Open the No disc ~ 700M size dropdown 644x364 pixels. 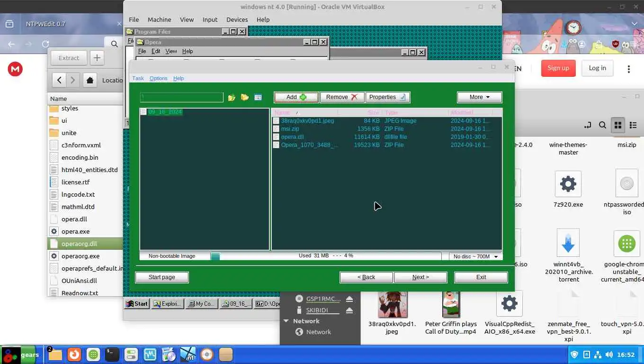475,256
